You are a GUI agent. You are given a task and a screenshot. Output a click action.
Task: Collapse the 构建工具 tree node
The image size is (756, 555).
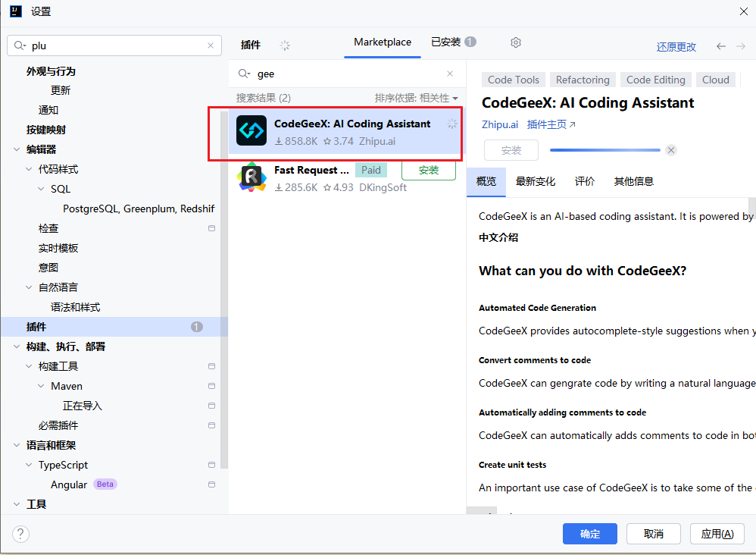(29, 366)
